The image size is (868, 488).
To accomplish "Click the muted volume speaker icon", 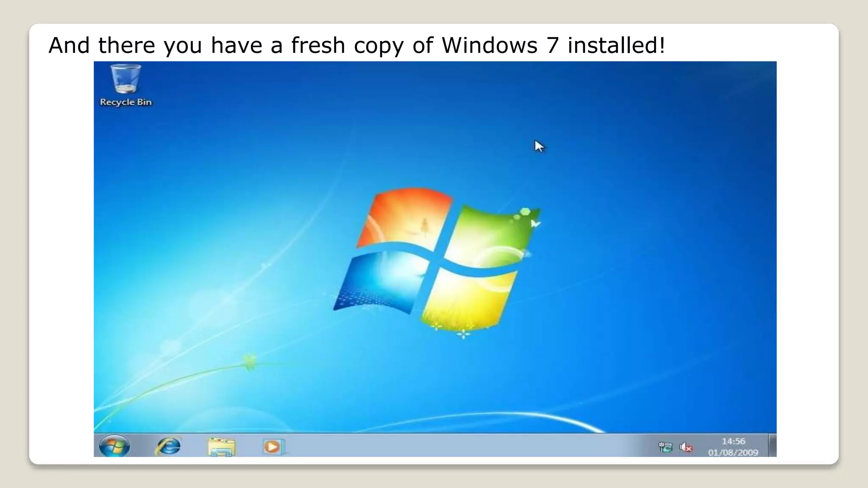I will coord(686,447).
